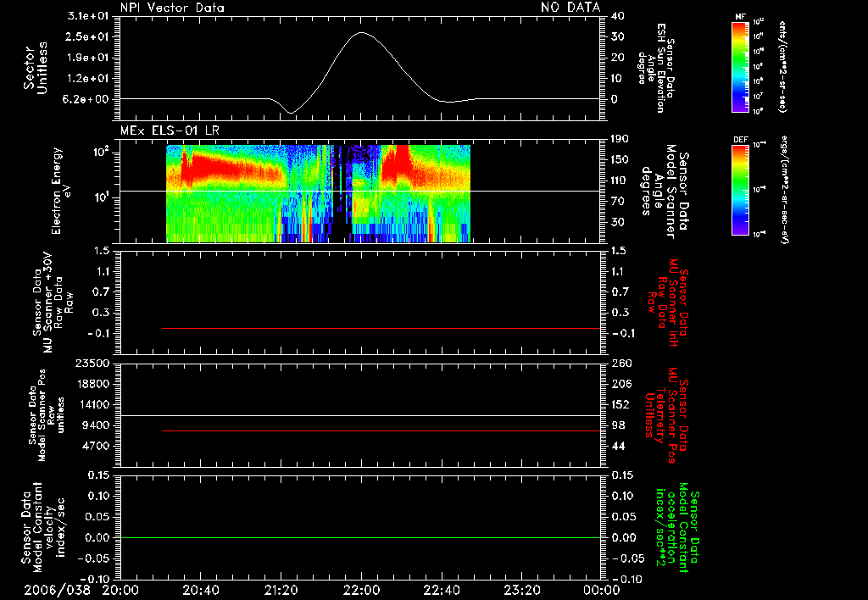Click the 'Electron Energy eV' axis title
The width and height of the screenshot is (868, 600).
coord(60,191)
